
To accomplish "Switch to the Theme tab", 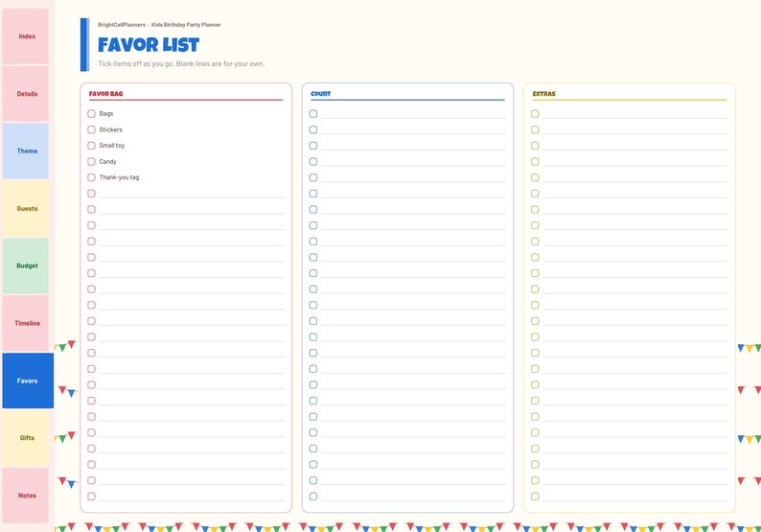I will [26, 150].
